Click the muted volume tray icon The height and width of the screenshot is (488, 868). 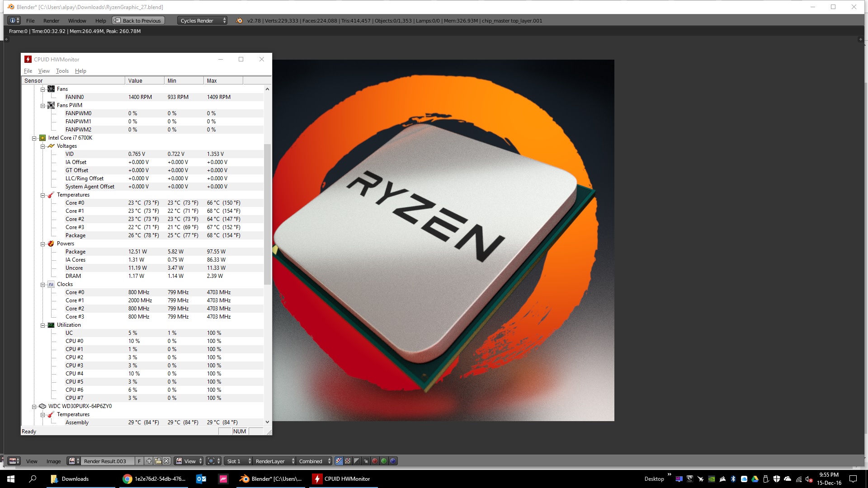pyautogui.click(x=809, y=479)
